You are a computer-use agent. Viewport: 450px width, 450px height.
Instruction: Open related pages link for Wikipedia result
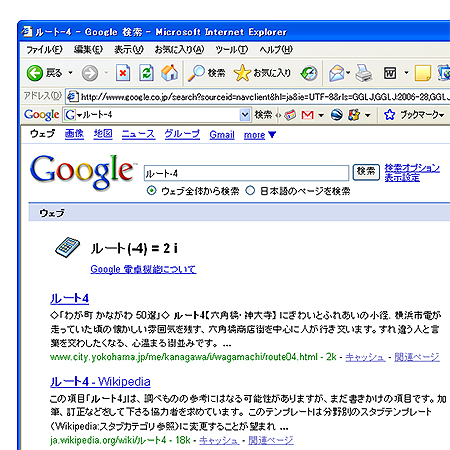(271, 441)
